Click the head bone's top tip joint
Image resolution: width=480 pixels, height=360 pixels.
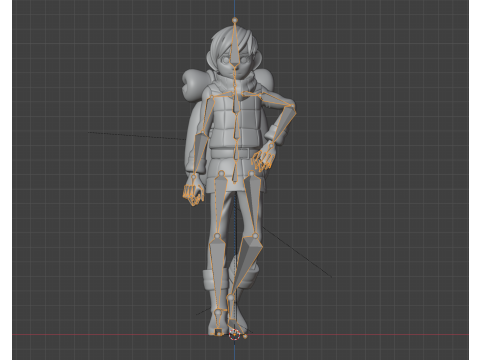(235, 20)
